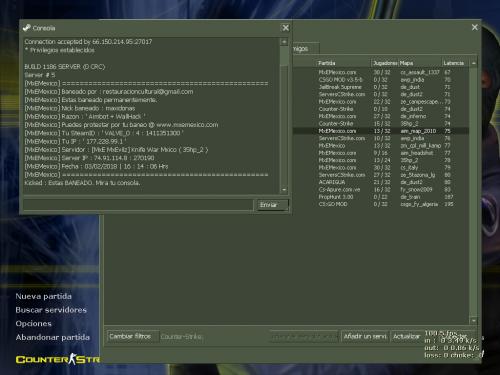
Task: Click the console command input field
Action: click(138, 205)
